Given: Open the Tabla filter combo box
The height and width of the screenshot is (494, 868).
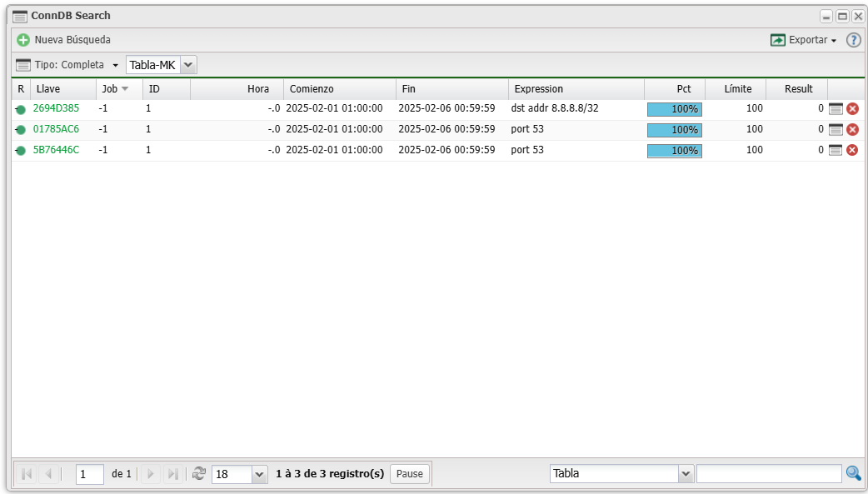Looking at the screenshot, I should [x=686, y=474].
